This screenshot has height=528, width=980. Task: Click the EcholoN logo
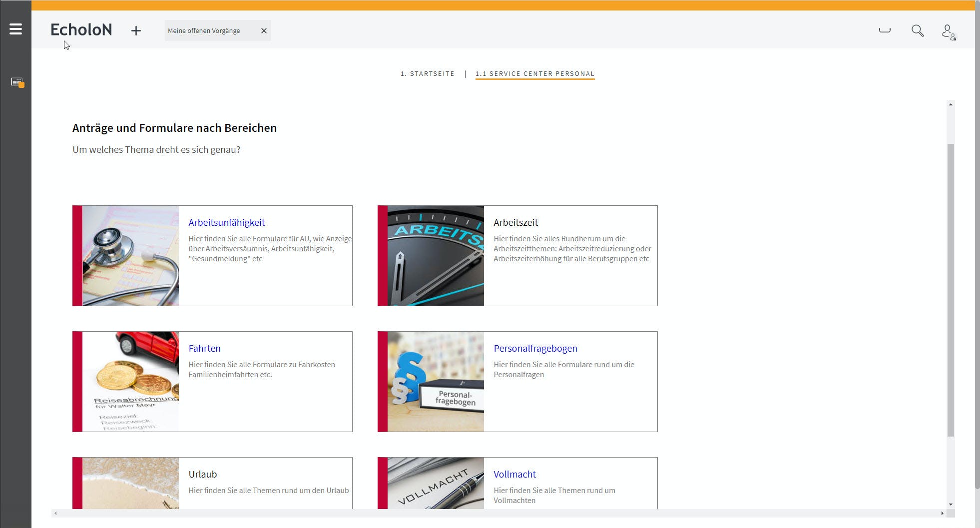(x=81, y=30)
